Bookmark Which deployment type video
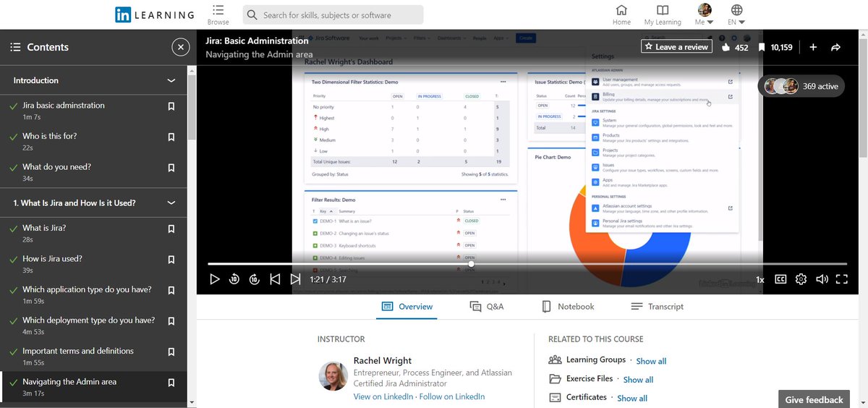 click(x=171, y=321)
